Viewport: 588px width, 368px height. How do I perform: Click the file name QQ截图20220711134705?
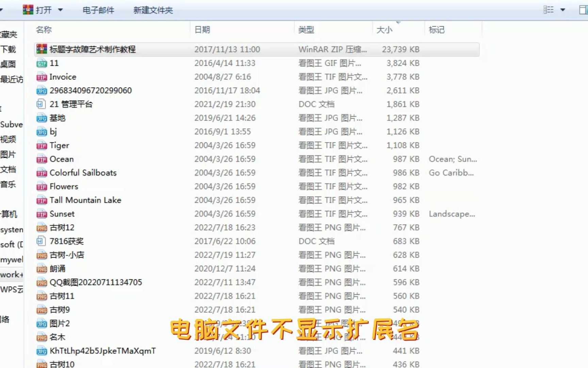pos(96,282)
